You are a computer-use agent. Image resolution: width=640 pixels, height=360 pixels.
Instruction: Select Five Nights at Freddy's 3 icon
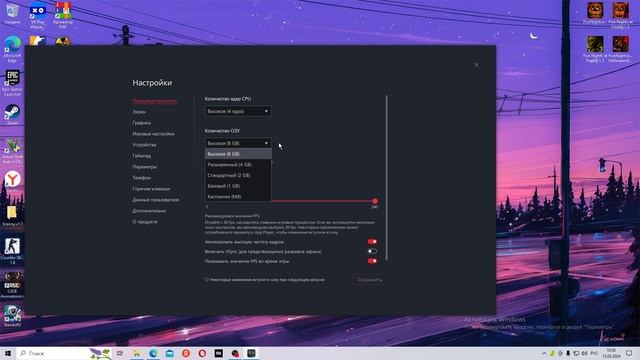(595, 48)
